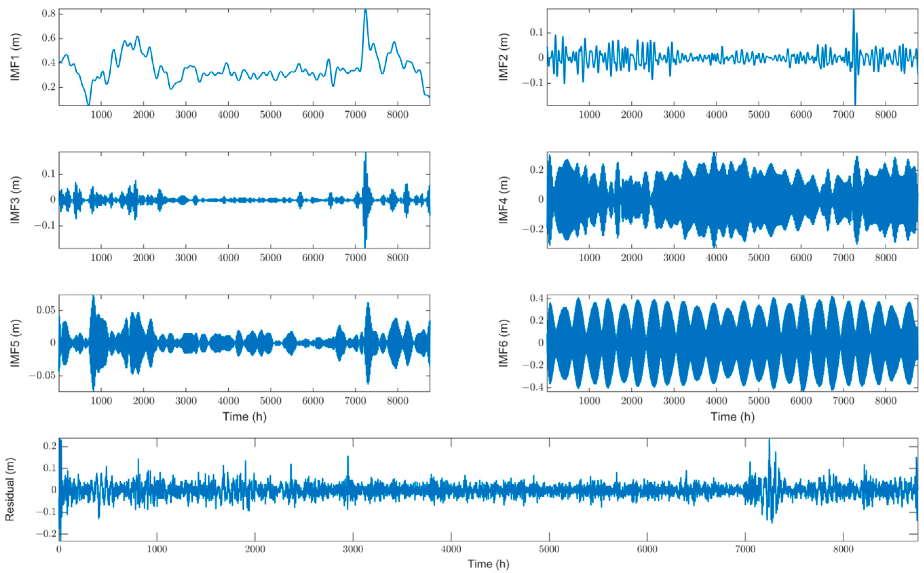Click the lowest dip in IMF1 curve

[x=88, y=104]
